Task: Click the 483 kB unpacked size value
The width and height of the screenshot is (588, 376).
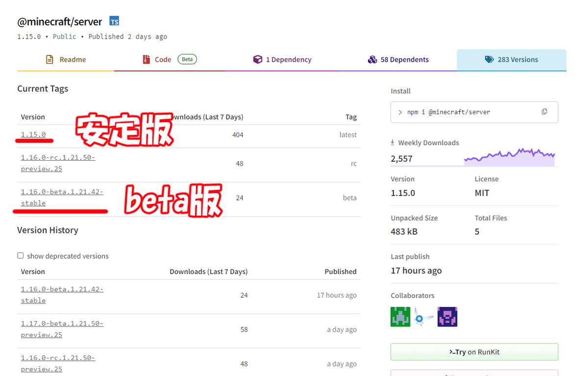Action: click(x=404, y=231)
